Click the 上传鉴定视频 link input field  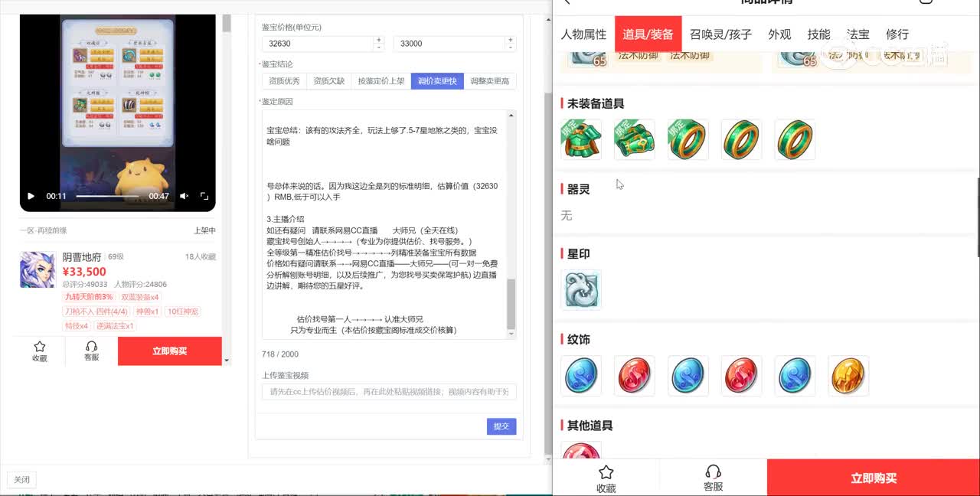coord(389,392)
